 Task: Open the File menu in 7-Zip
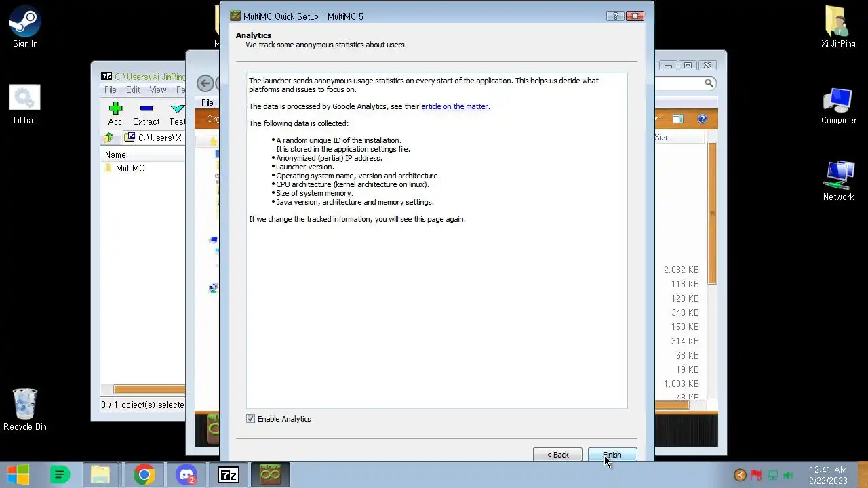click(x=110, y=89)
